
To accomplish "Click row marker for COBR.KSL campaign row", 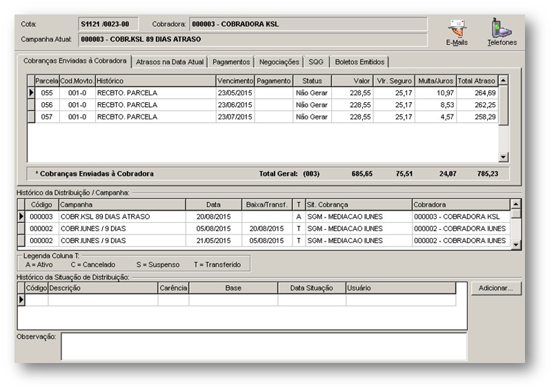I will tap(21, 216).
